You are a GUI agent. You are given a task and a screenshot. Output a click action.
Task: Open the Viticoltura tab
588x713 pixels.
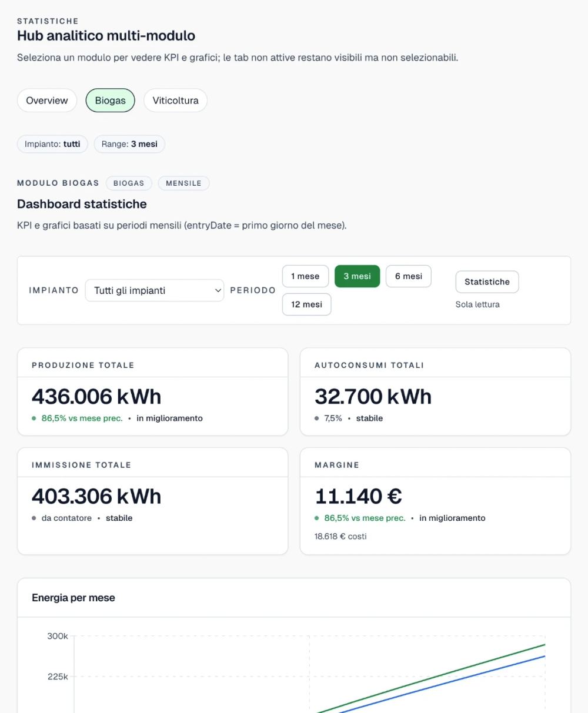click(175, 101)
